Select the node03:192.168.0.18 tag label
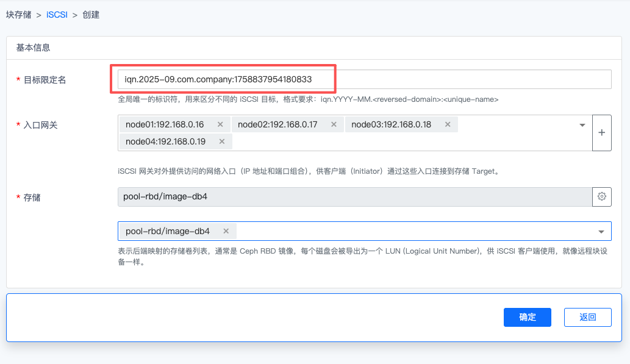 click(391, 124)
